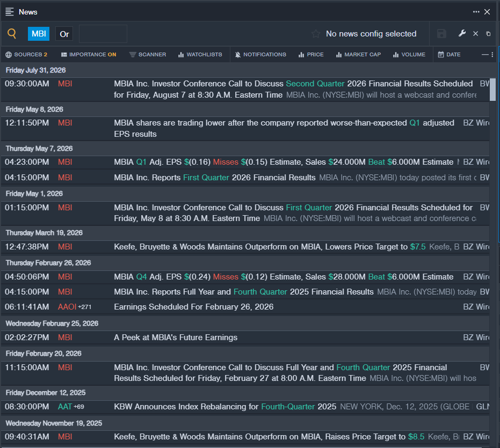The width and height of the screenshot is (500, 448).
Task: Open the Second Quarter 2026 conference call headline
Action: [293, 89]
